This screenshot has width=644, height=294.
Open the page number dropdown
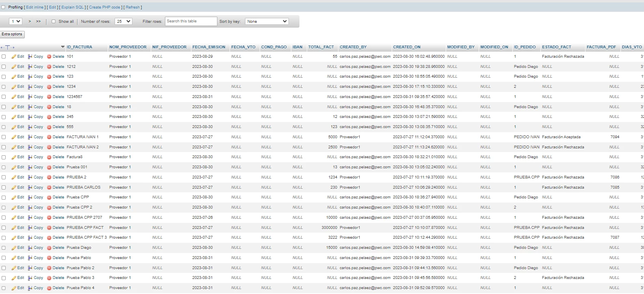pos(15,22)
